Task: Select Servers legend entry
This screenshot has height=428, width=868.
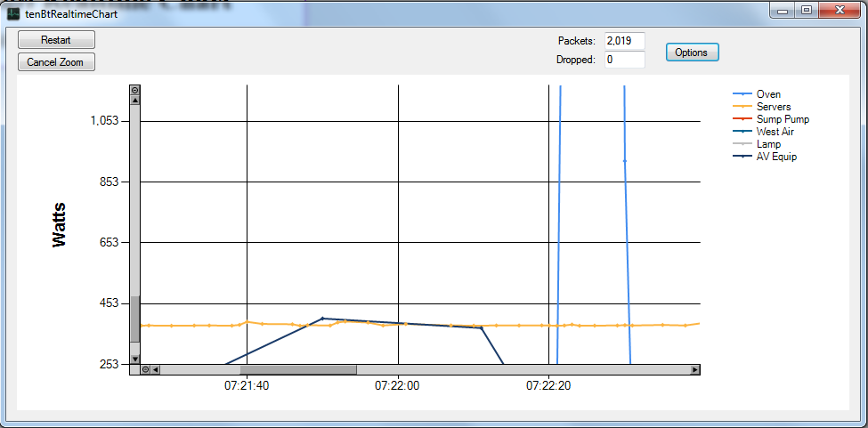Action: pos(773,107)
